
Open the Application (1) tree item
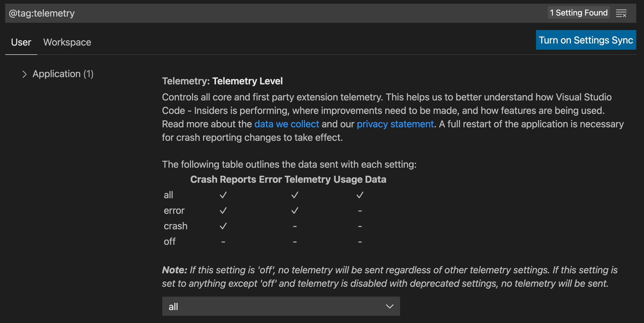click(63, 74)
